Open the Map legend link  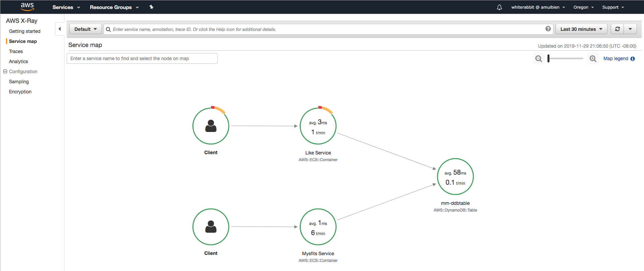pyautogui.click(x=616, y=58)
